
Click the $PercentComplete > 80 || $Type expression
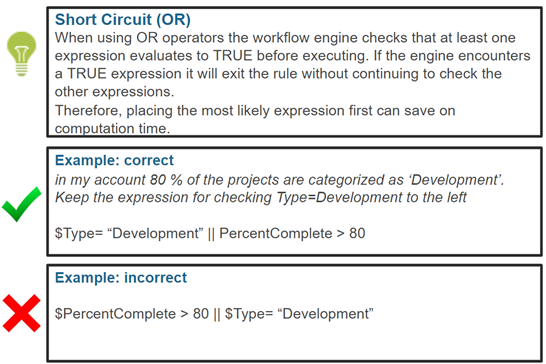pos(214,314)
